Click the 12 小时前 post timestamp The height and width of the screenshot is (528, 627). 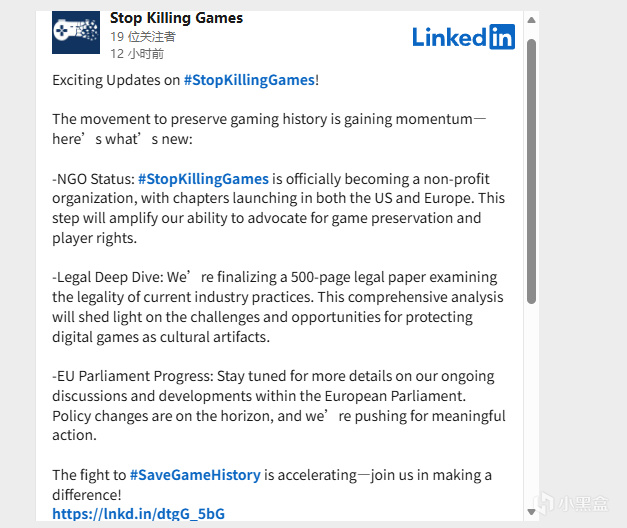click(137, 53)
